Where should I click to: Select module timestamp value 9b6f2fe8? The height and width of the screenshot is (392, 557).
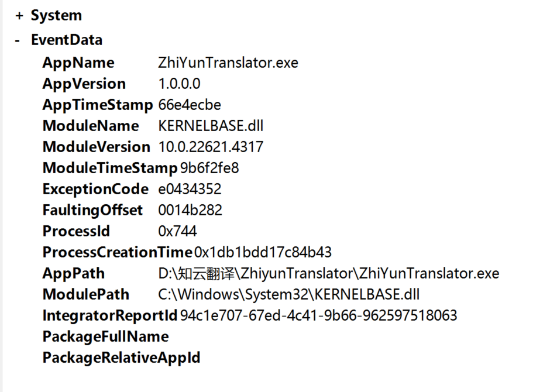[x=209, y=168]
